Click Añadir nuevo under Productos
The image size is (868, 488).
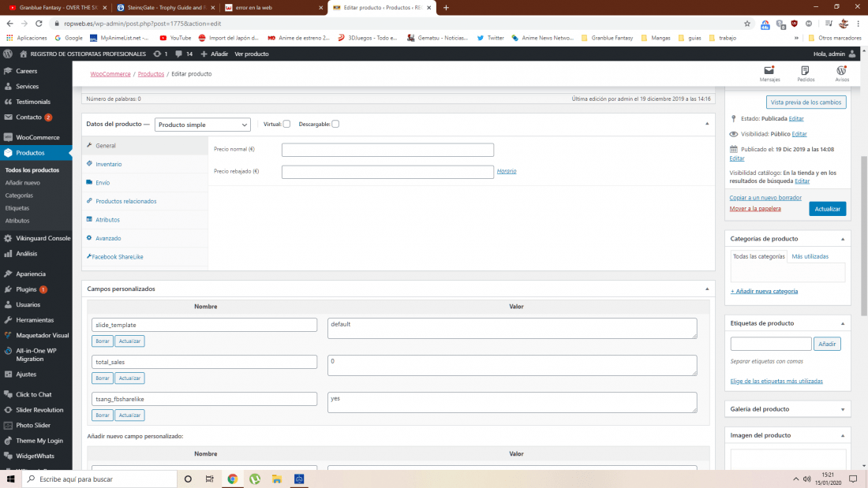pos(23,183)
